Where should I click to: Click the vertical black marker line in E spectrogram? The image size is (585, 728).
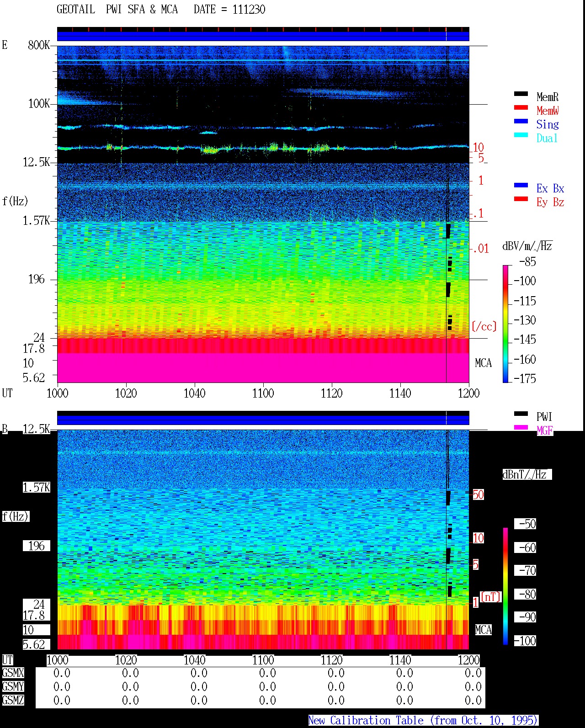pyautogui.click(x=446, y=214)
